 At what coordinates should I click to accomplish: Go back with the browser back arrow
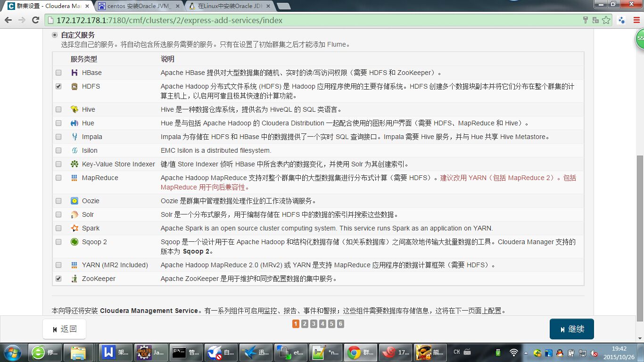(8, 20)
